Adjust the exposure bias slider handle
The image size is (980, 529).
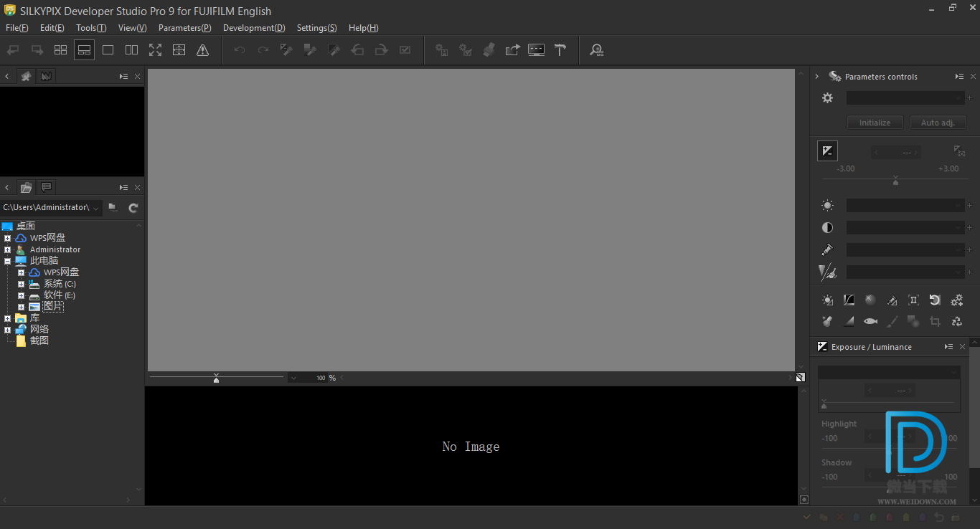tap(895, 181)
